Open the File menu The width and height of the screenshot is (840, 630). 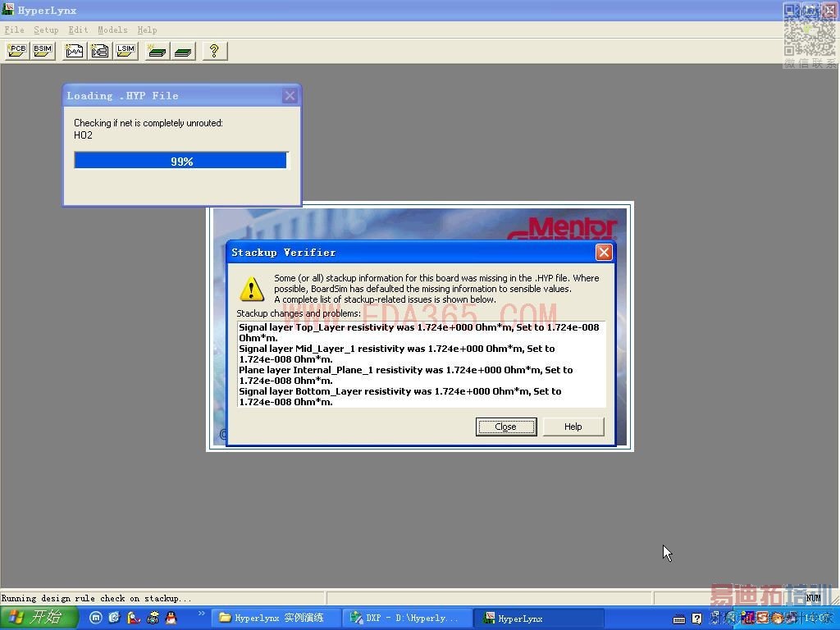pos(14,30)
